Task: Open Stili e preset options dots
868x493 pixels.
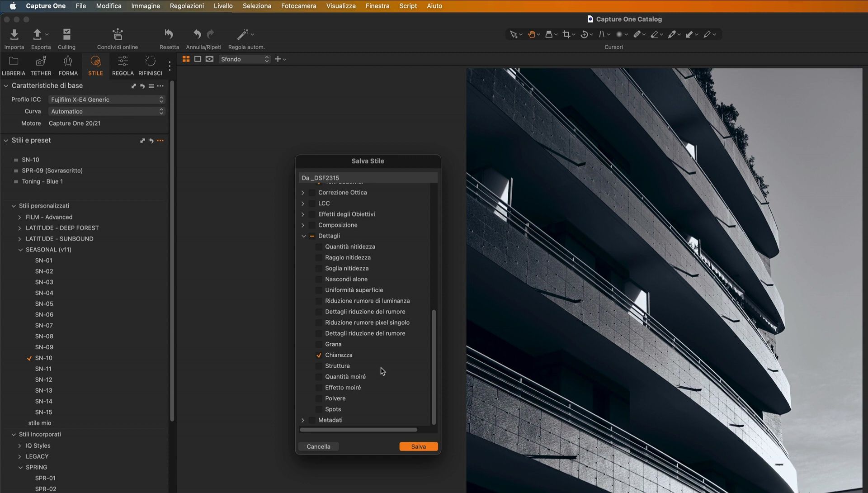Action: tap(160, 141)
